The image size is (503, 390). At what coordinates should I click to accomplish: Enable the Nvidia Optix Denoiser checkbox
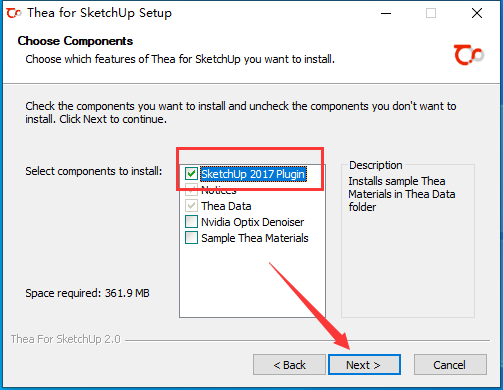click(x=191, y=222)
